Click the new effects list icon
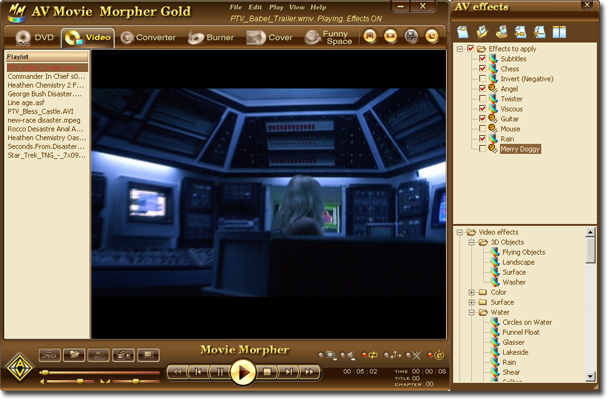 pos(463,32)
